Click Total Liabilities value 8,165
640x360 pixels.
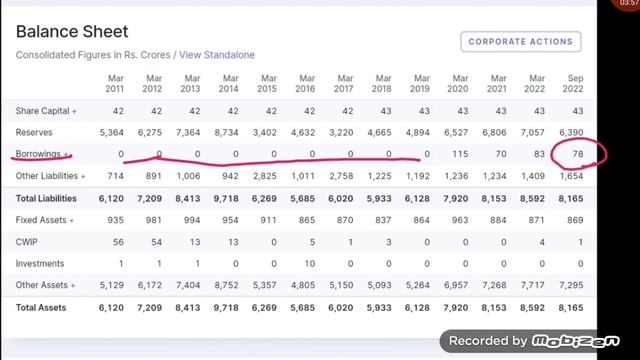coord(571,199)
